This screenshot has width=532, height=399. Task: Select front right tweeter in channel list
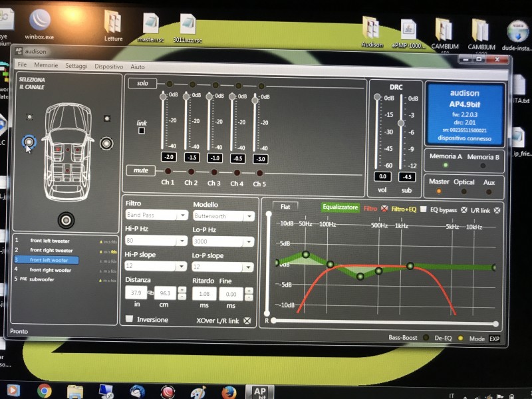(x=65, y=251)
